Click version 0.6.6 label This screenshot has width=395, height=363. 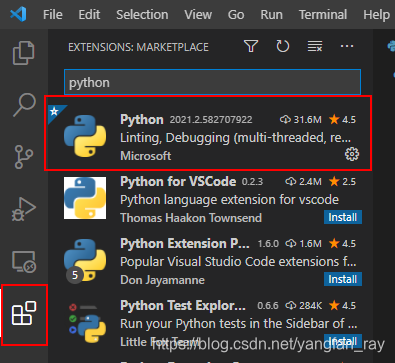coord(268,306)
